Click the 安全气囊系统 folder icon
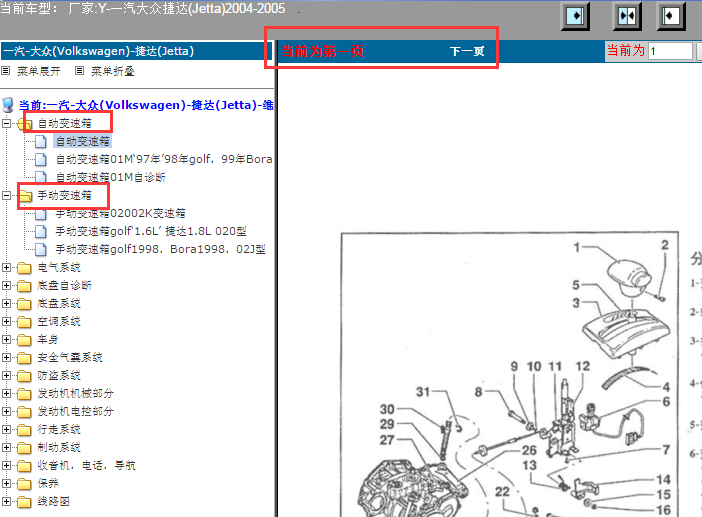 pyautogui.click(x=24, y=358)
